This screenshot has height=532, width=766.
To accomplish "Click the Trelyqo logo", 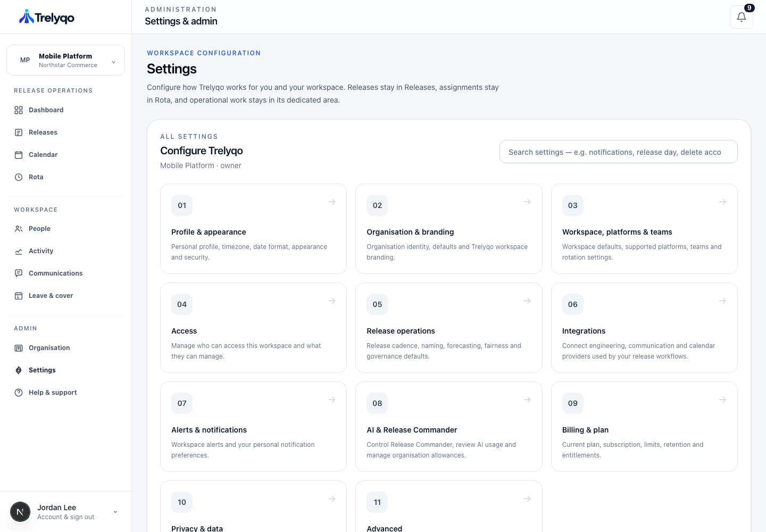I will click(x=47, y=17).
